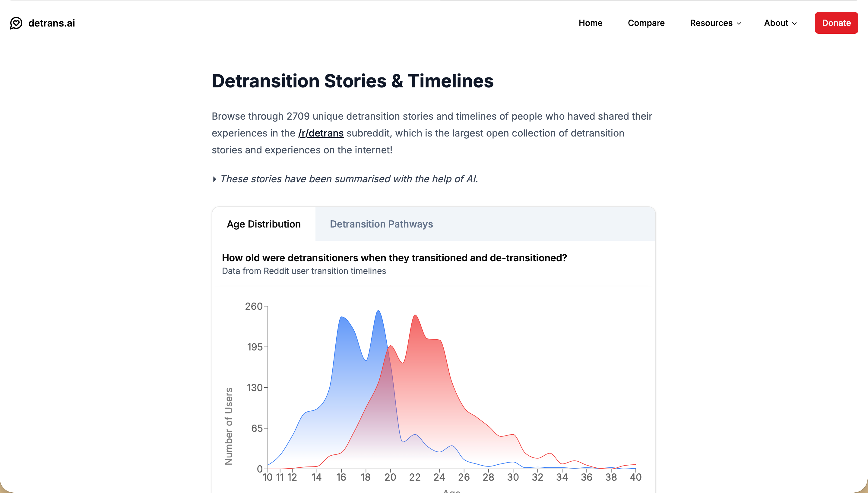Click the 'These stories have been summarised' note
Image resolution: width=868 pixels, height=493 pixels.
(349, 179)
